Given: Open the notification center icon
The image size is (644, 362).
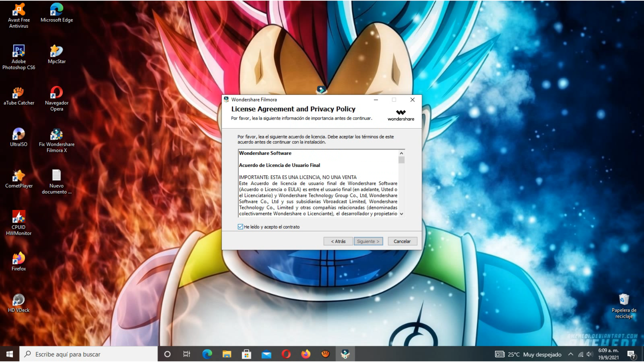Looking at the screenshot, I should click(x=631, y=354).
